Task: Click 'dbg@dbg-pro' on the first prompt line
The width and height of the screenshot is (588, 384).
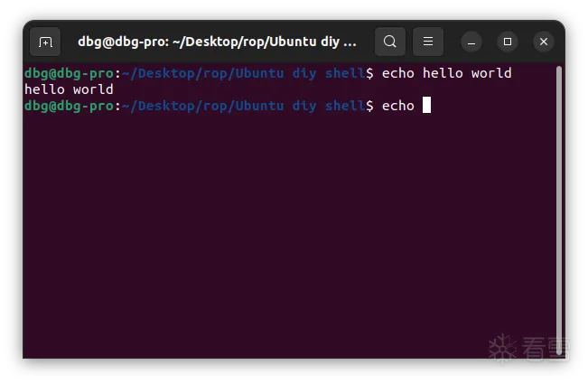Action: pyautogui.click(x=69, y=73)
